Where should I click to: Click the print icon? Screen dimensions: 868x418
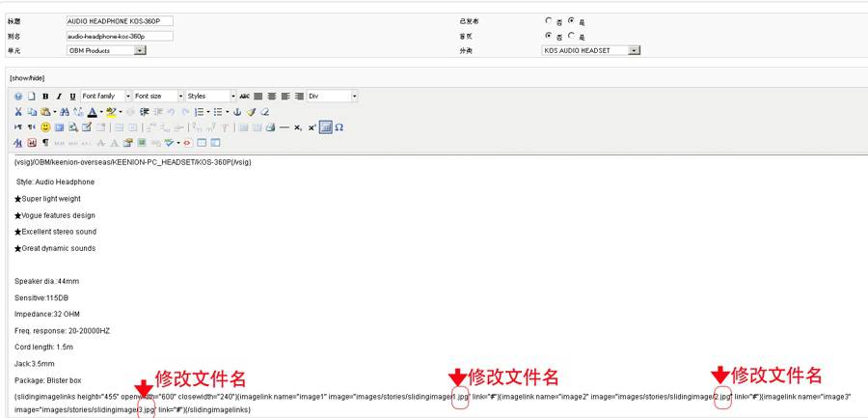(x=270, y=127)
